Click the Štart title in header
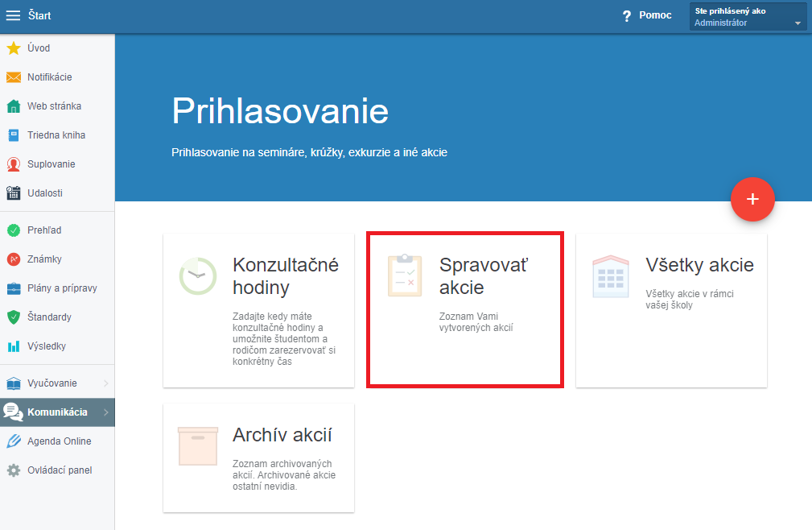 (39, 15)
